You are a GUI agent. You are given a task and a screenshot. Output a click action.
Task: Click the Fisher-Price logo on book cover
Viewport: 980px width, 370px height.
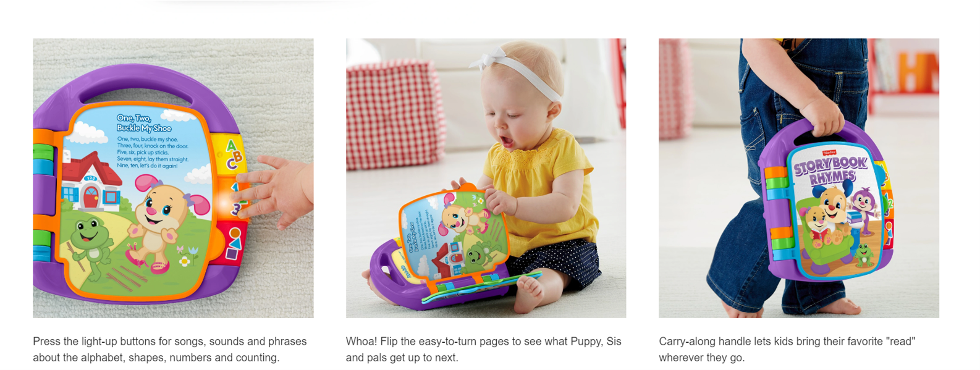[828, 152]
